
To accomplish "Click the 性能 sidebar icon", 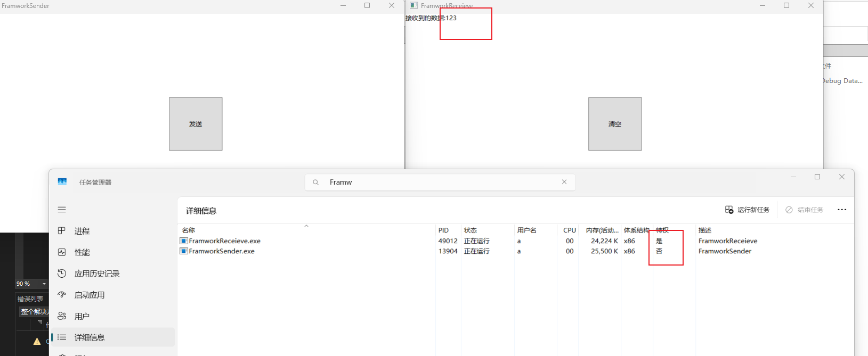I will tap(62, 252).
